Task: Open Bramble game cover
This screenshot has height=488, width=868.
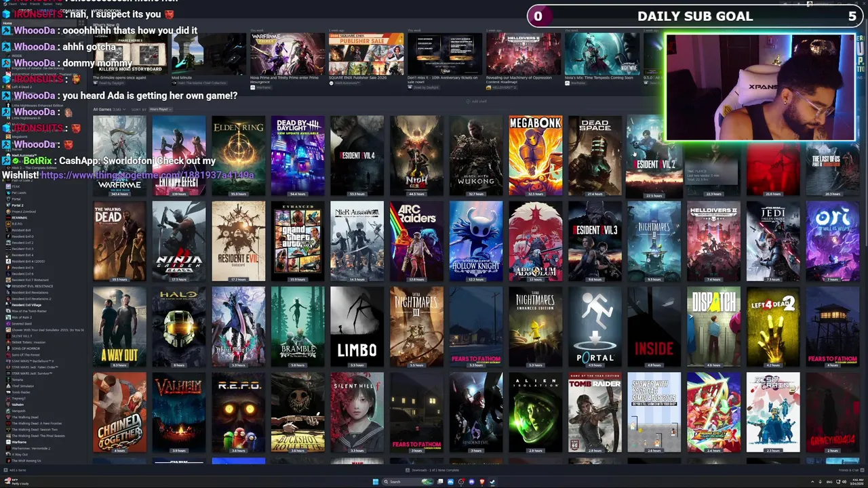Action: (x=298, y=327)
